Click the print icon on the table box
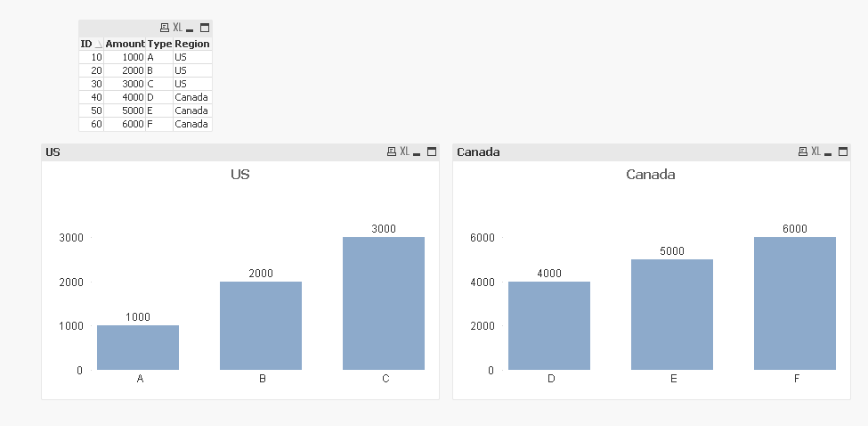The width and height of the screenshot is (868, 426). [x=165, y=28]
